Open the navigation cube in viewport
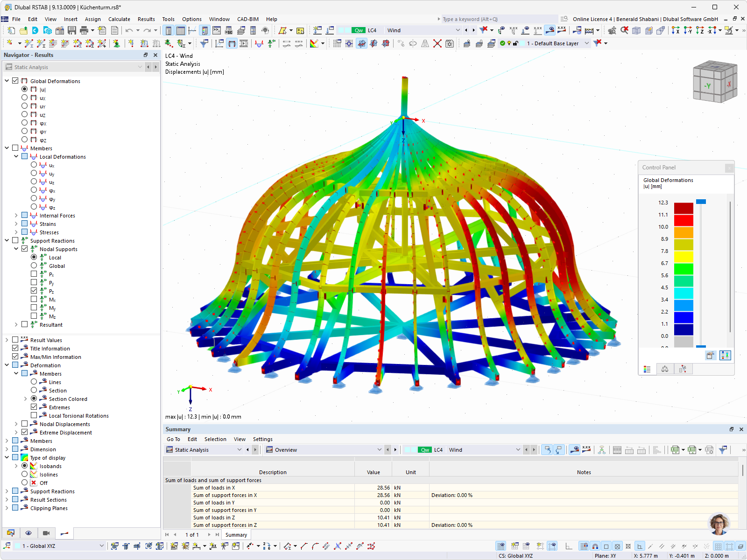Image resolution: width=747 pixels, height=560 pixels. pos(715,82)
